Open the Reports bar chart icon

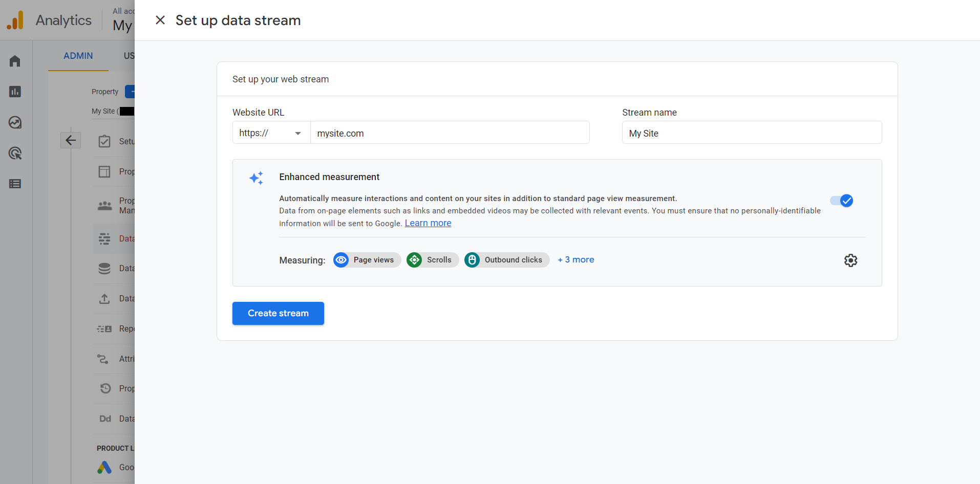coord(15,92)
